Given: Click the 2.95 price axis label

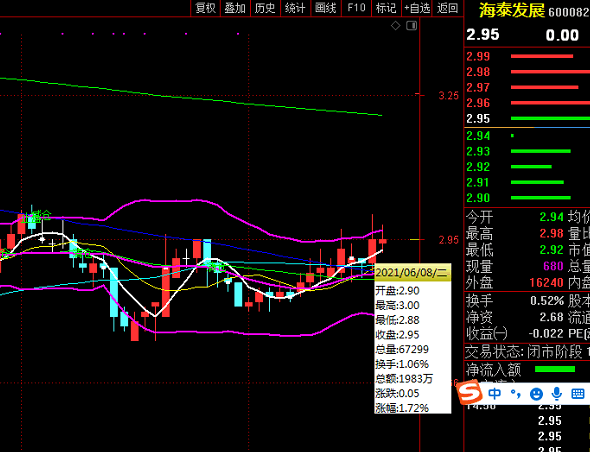Looking at the screenshot, I should 449,240.
